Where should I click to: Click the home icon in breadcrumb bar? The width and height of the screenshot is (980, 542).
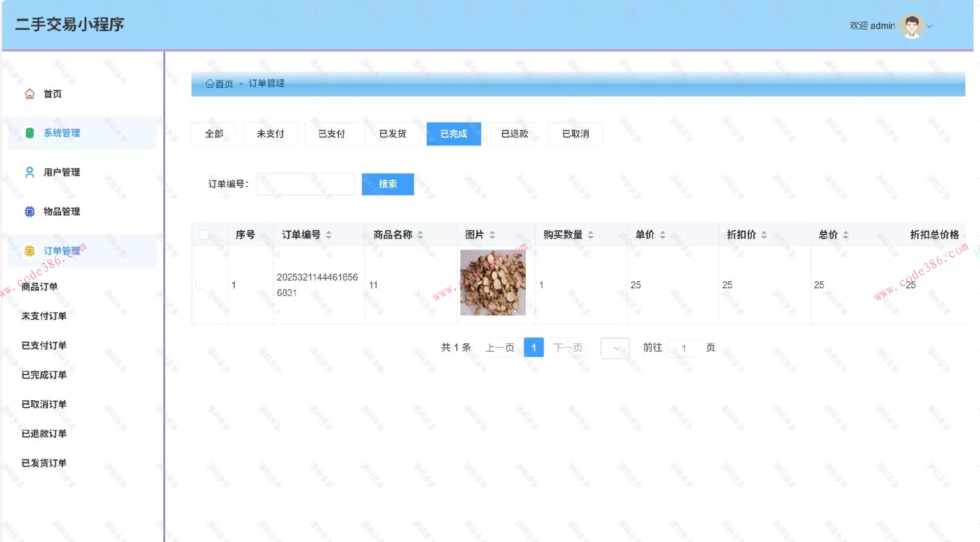pos(209,84)
